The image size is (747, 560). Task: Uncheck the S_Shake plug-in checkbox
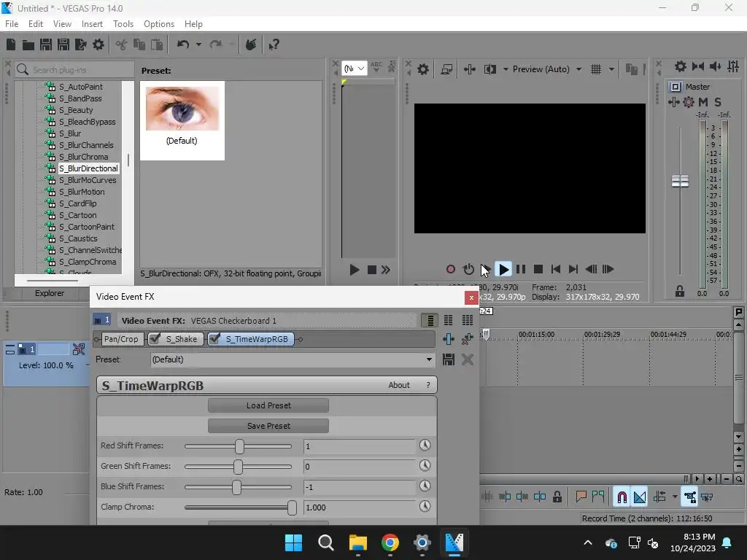tap(155, 338)
